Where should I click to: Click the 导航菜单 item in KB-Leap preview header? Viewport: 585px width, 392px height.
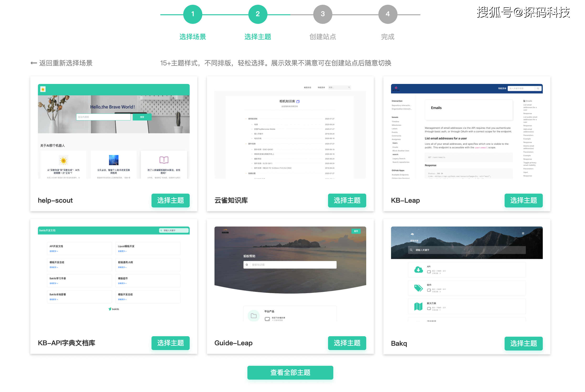point(502,88)
